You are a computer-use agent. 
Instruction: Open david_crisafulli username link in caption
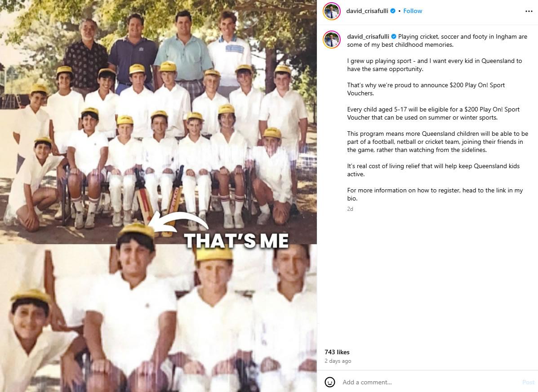point(368,36)
